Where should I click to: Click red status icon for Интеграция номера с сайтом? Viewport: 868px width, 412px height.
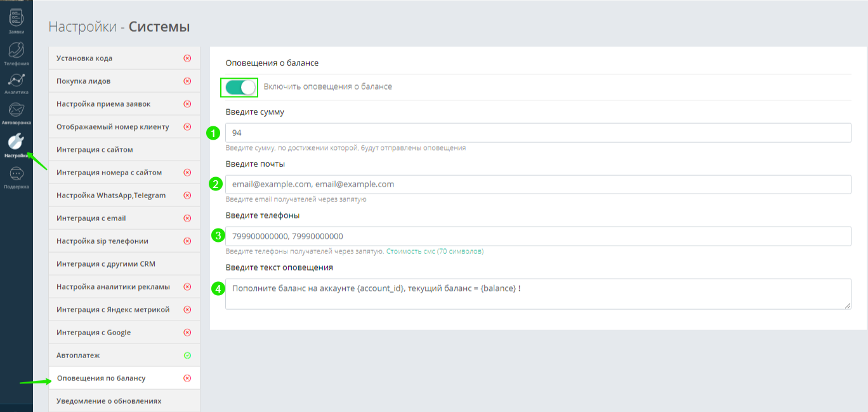[x=187, y=173]
